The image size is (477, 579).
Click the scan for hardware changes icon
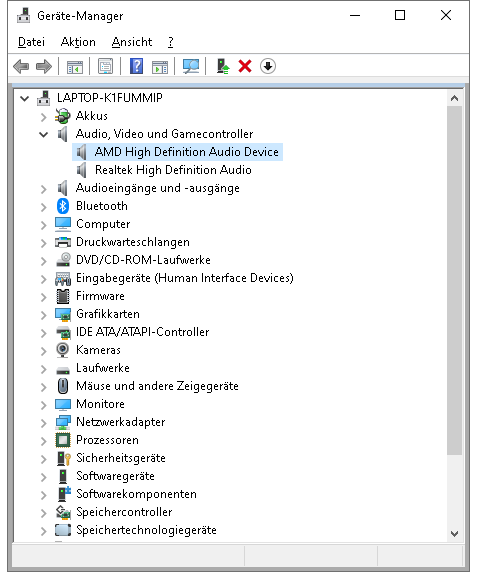click(191, 66)
